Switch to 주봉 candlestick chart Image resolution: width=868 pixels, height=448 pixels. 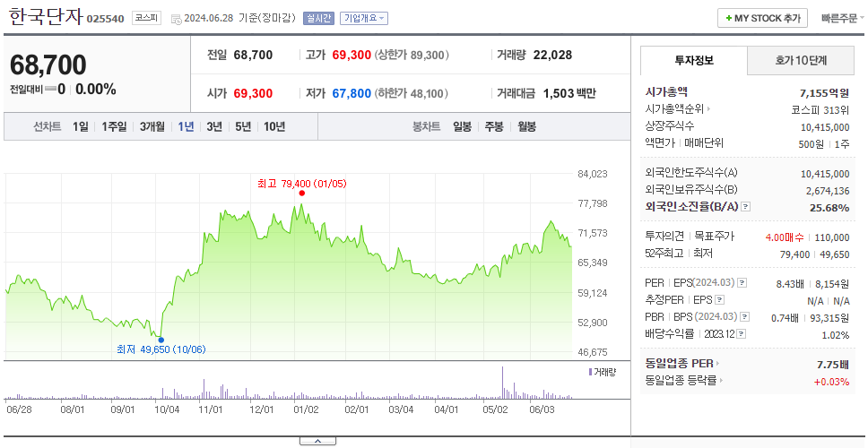(494, 126)
